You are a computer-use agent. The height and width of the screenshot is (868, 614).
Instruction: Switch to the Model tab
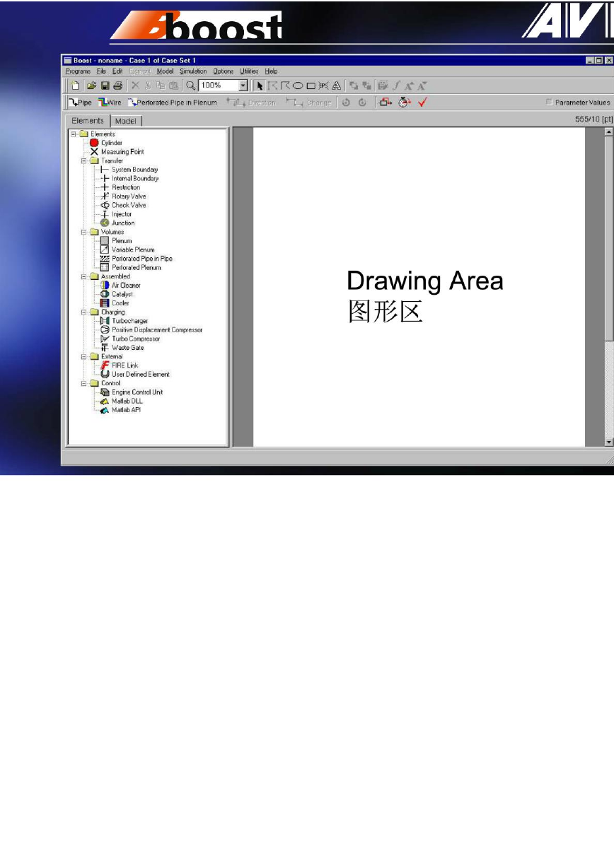tap(126, 121)
